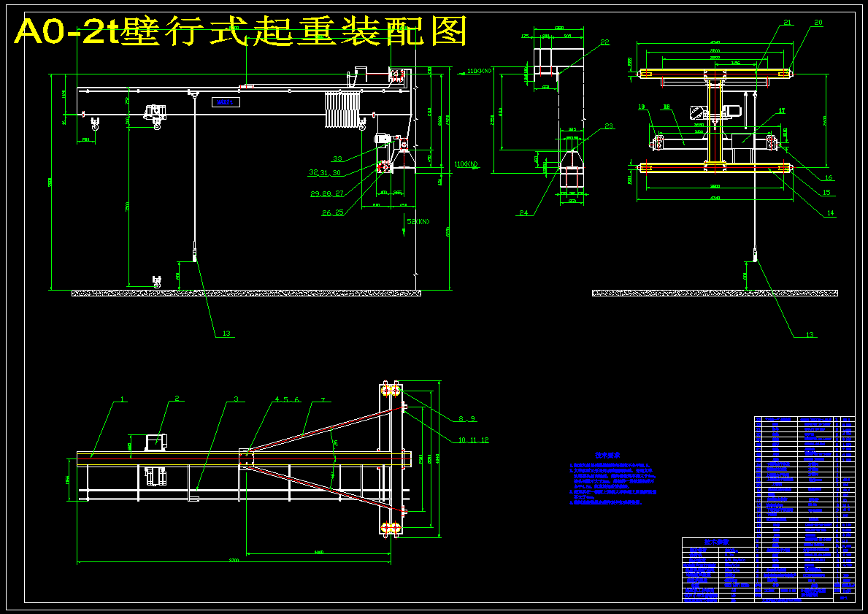
Task: Click the upper "110(KN)" load label near callout 22
Action: pyautogui.click(x=480, y=71)
